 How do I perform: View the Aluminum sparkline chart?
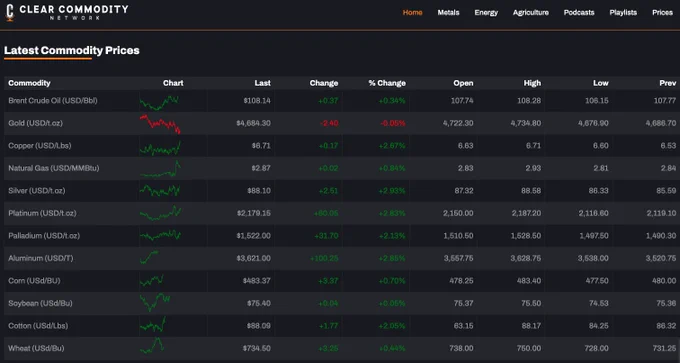(149, 257)
